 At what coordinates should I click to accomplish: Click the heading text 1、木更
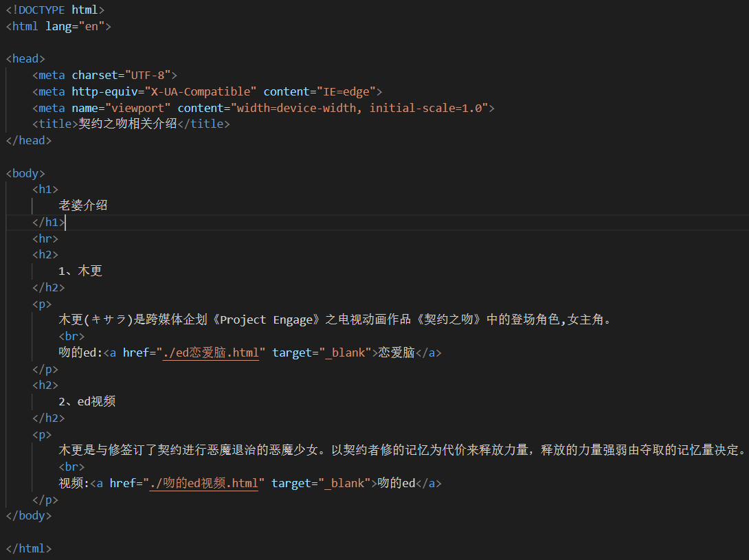(x=80, y=271)
